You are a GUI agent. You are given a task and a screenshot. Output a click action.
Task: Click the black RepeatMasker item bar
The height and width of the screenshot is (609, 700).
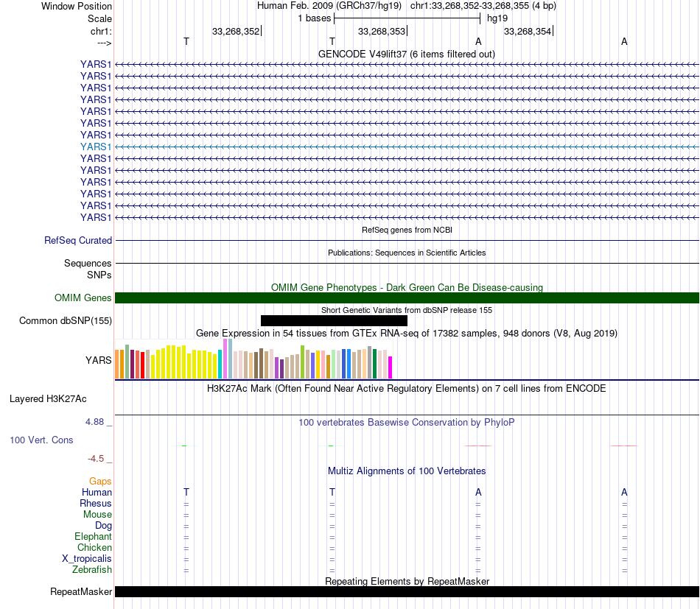[407, 591]
